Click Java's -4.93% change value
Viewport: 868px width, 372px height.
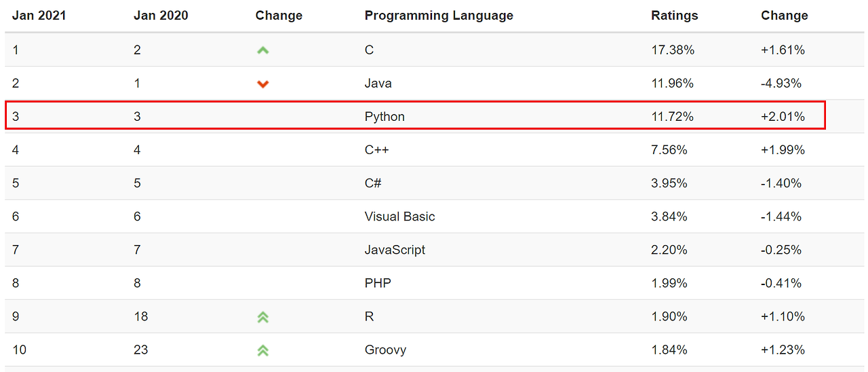(x=781, y=83)
